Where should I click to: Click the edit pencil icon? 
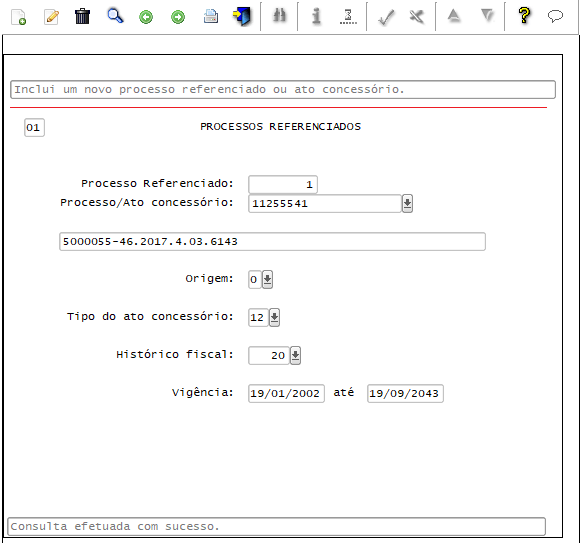click(x=51, y=17)
